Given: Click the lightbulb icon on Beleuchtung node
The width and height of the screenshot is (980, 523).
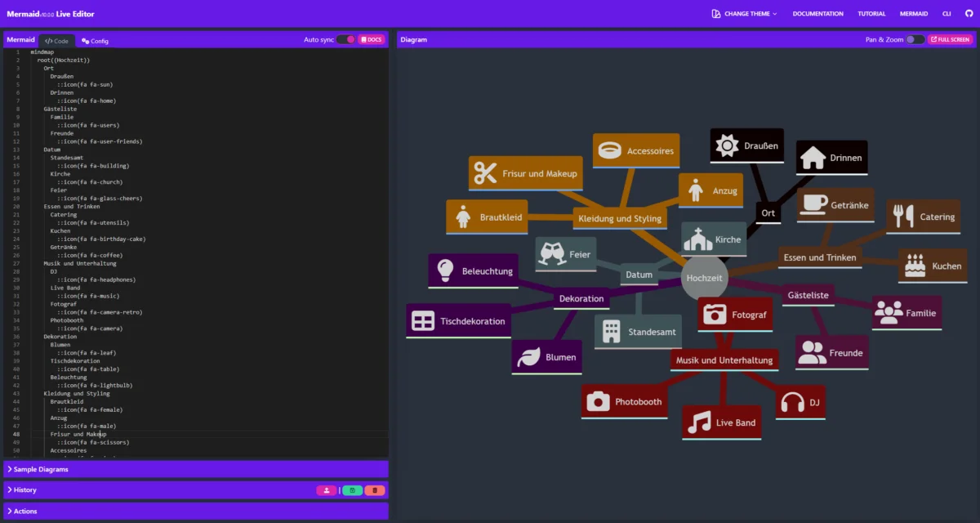Looking at the screenshot, I should point(445,270).
